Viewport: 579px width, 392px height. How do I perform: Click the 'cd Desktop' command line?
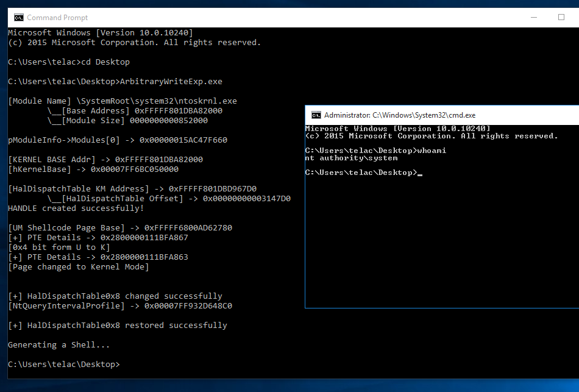[x=69, y=62]
